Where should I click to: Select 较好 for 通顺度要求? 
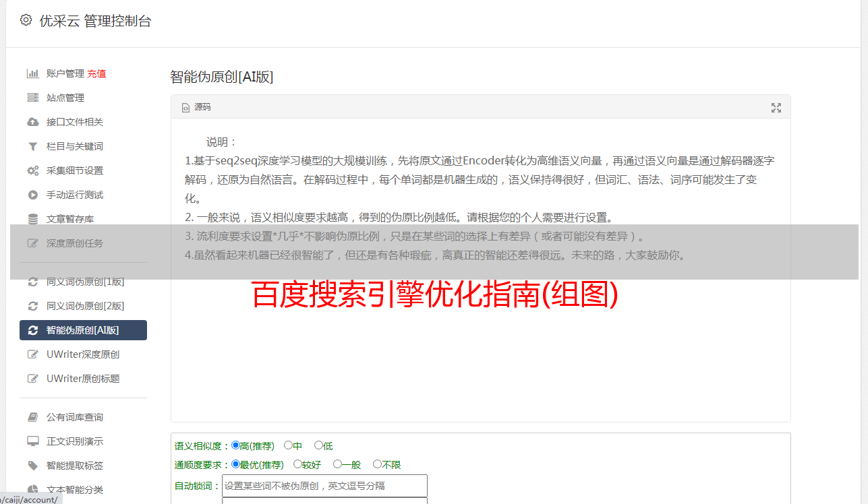click(x=297, y=464)
